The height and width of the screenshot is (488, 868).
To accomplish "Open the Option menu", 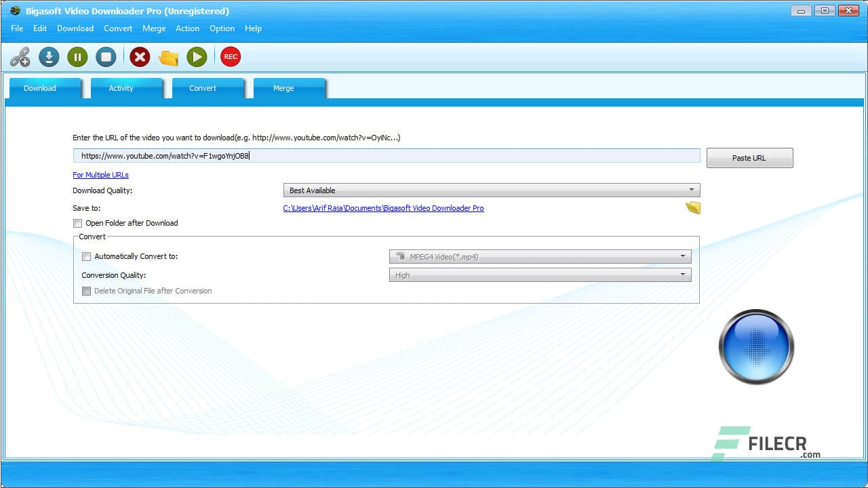I will (x=222, y=28).
